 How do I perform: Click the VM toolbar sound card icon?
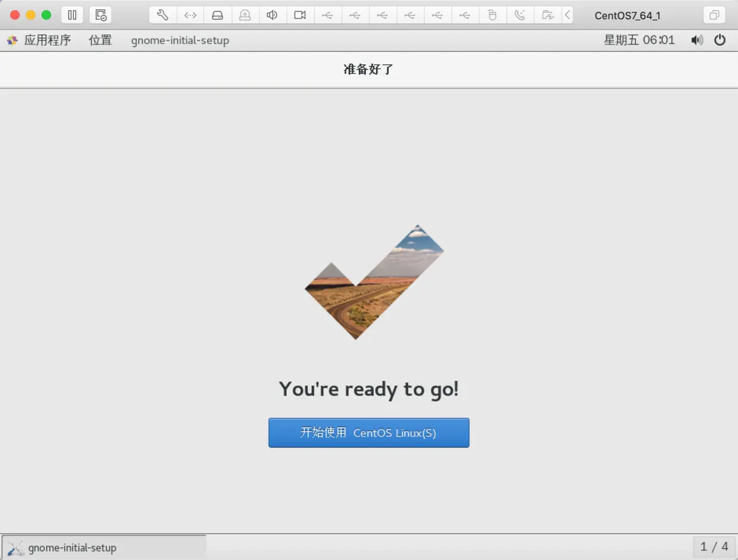click(x=272, y=15)
